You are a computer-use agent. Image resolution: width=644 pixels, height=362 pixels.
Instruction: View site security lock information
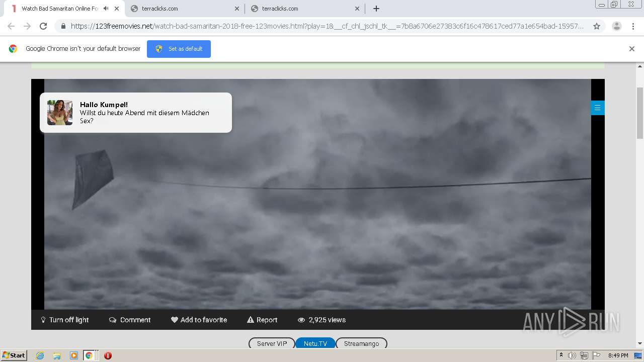[63, 26]
